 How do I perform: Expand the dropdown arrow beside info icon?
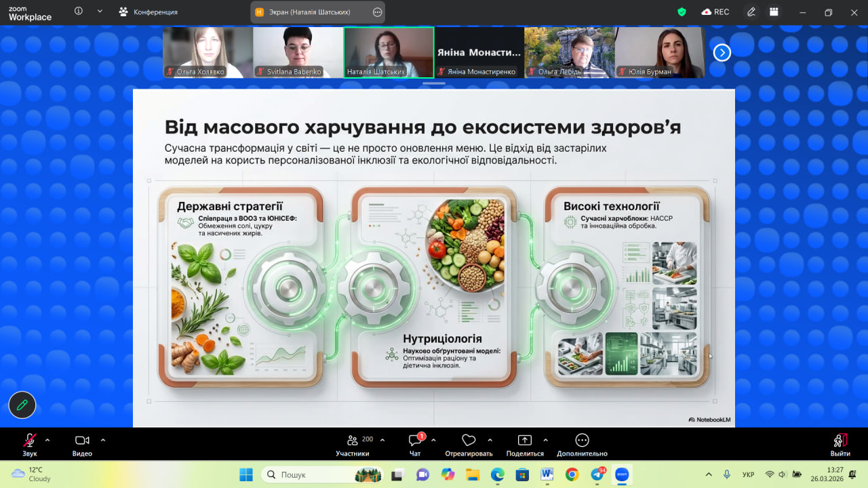(x=100, y=12)
